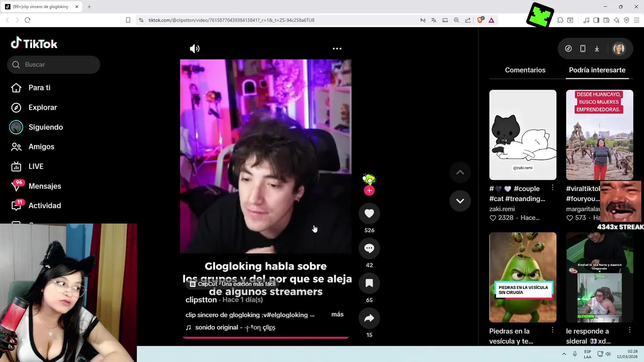Open the Desde Huancayo video thumbnail

tap(600, 135)
